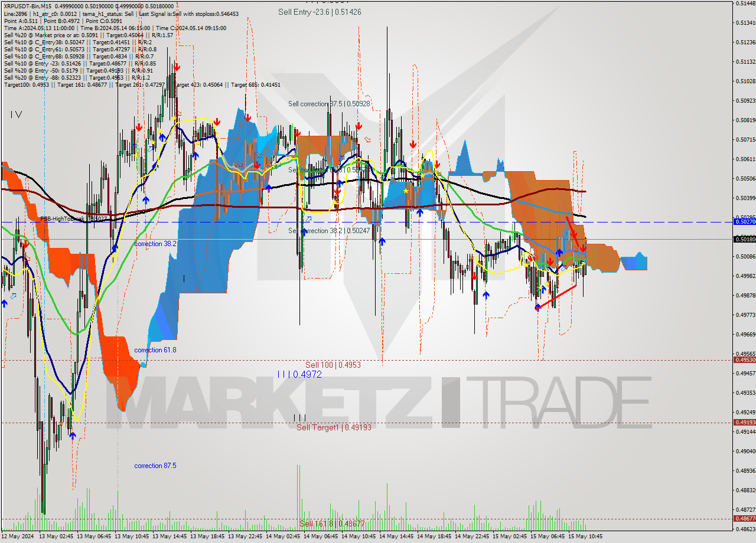Click the 0.51236 price axis label
The width and height of the screenshot is (756, 543).
745,42
